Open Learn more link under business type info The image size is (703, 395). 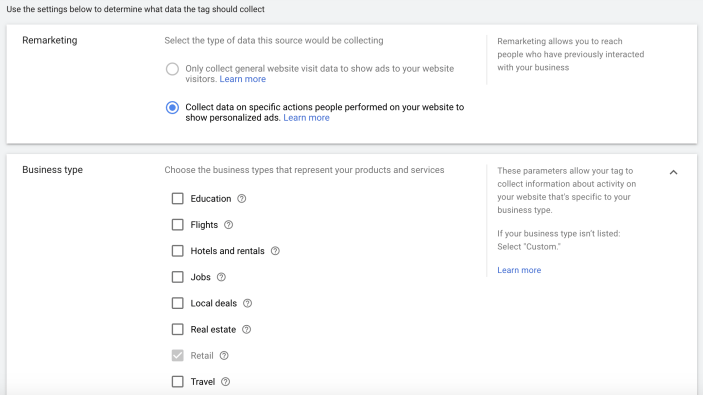click(519, 270)
